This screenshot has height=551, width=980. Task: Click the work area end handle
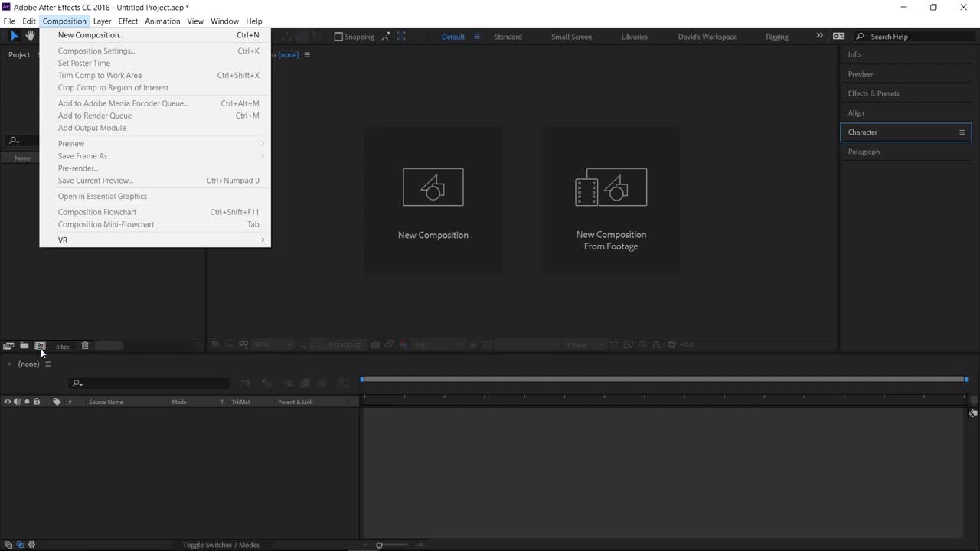(x=965, y=379)
